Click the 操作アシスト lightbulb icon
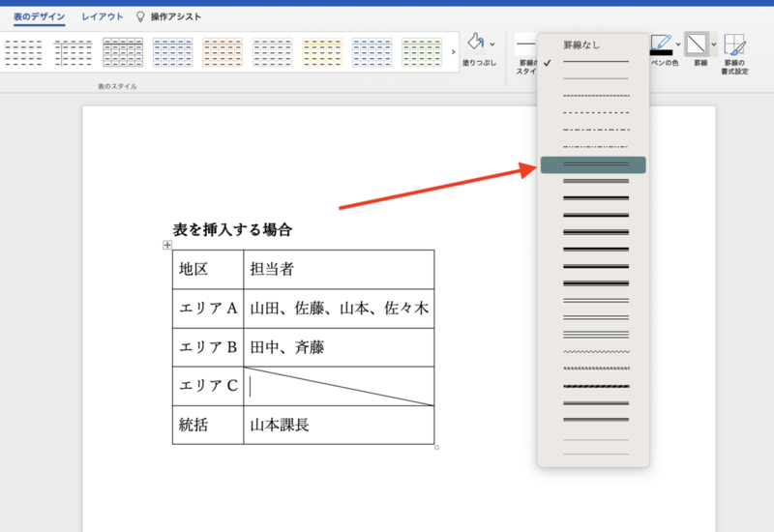This screenshot has height=532, width=774. (x=140, y=16)
